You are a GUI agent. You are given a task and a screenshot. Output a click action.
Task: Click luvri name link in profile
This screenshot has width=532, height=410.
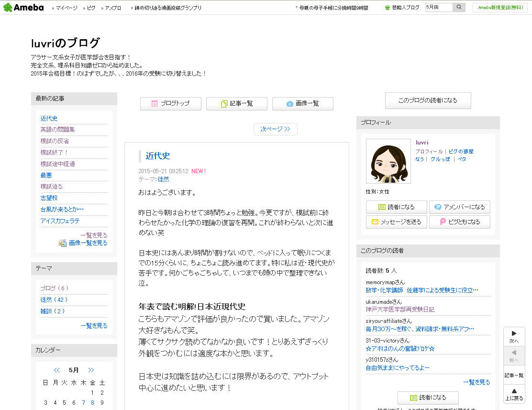(422, 143)
